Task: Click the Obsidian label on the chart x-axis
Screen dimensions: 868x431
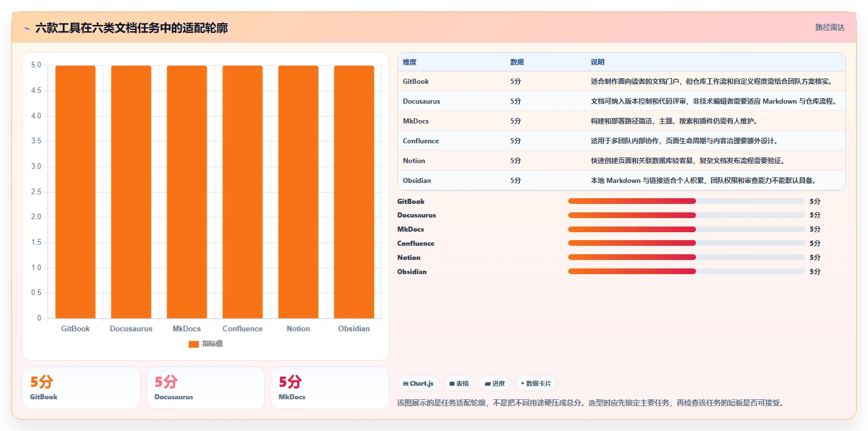Action: pyautogui.click(x=354, y=328)
